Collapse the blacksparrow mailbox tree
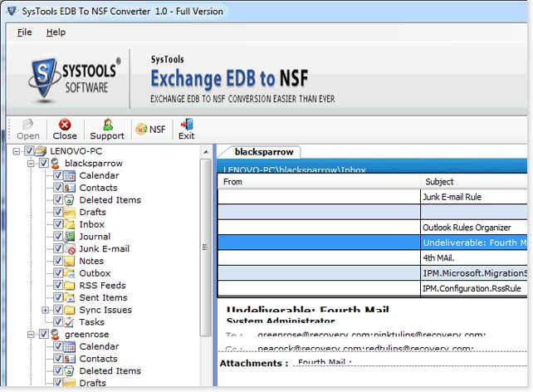 tap(32, 164)
